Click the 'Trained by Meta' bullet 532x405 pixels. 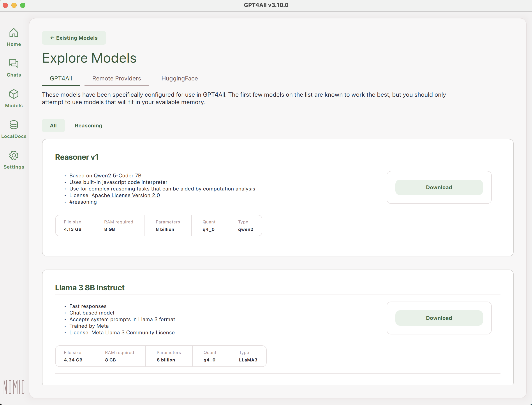pos(89,326)
